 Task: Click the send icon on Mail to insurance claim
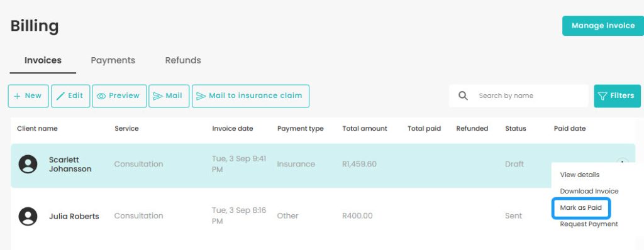click(x=201, y=96)
